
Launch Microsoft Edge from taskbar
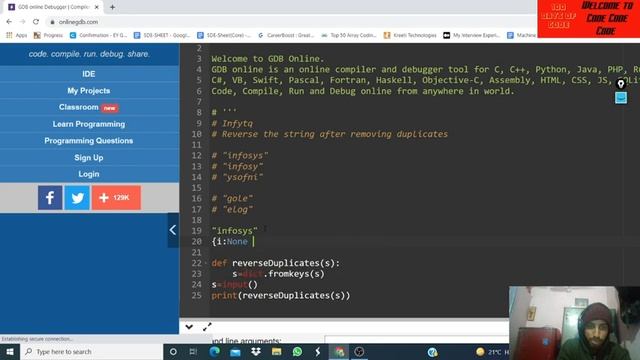coord(214,351)
